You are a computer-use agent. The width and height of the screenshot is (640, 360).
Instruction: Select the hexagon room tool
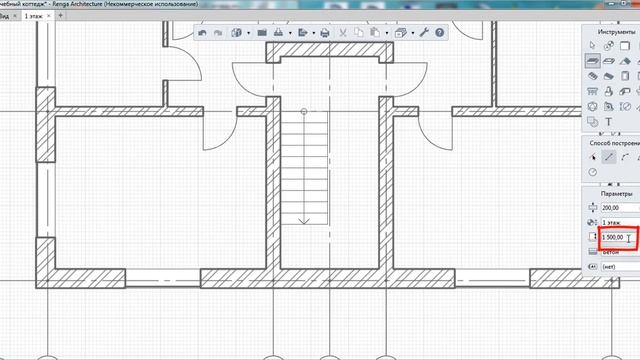pyautogui.click(x=593, y=107)
